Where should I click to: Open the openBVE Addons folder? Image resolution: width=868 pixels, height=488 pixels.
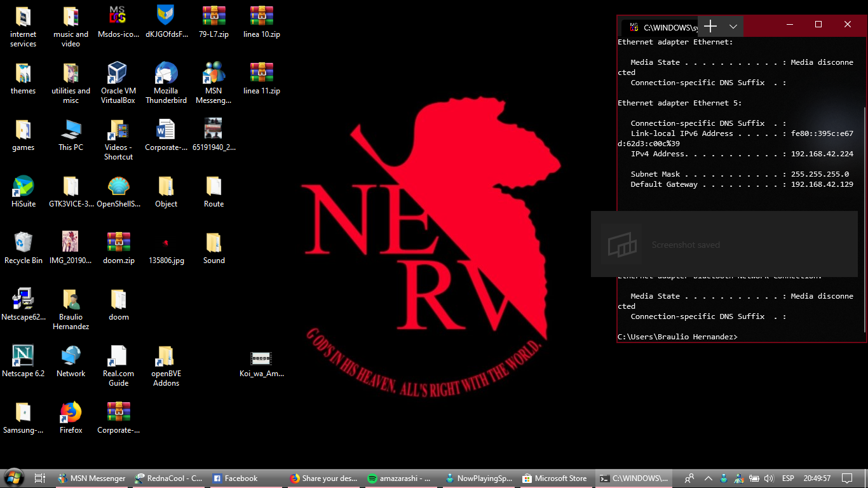coord(166,355)
